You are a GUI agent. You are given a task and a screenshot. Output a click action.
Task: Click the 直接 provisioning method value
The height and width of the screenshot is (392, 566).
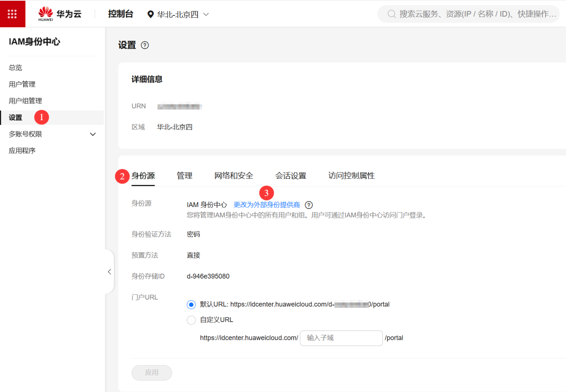tap(193, 255)
